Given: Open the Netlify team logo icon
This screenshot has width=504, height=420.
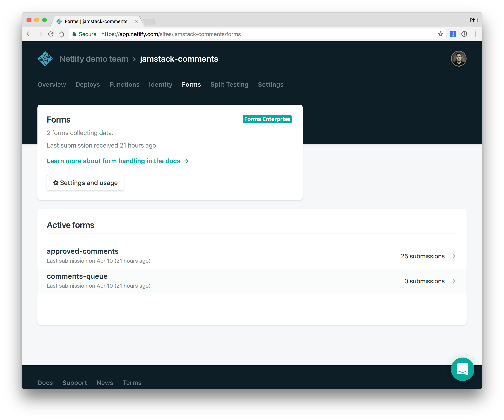Looking at the screenshot, I should 45,58.
